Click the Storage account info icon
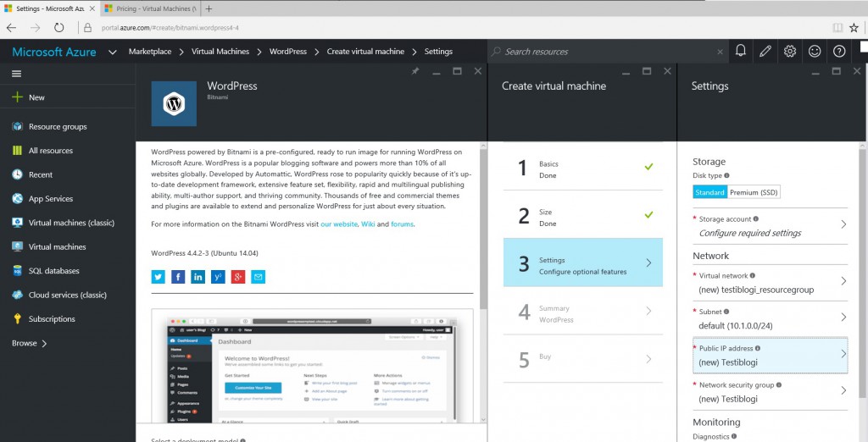868x442 pixels. point(755,219)
